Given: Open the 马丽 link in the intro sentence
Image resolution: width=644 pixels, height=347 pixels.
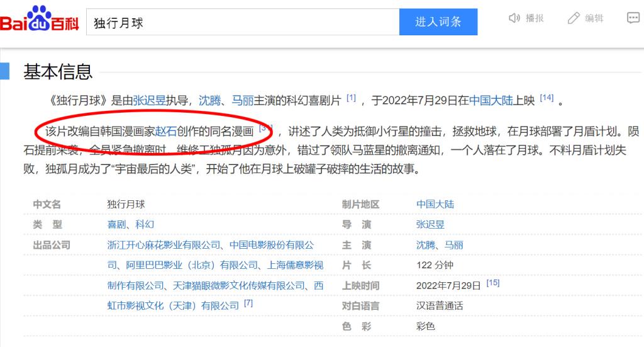Looking at the screenshot, I should [x=242, y=100].
